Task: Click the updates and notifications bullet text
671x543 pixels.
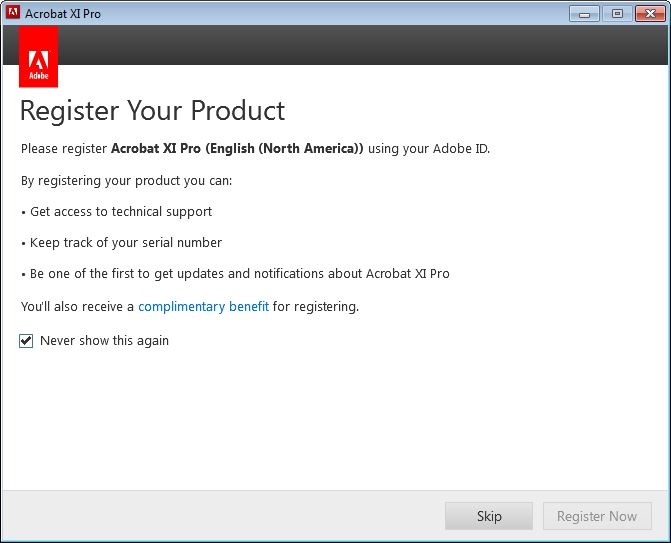Action: (240, 274)
